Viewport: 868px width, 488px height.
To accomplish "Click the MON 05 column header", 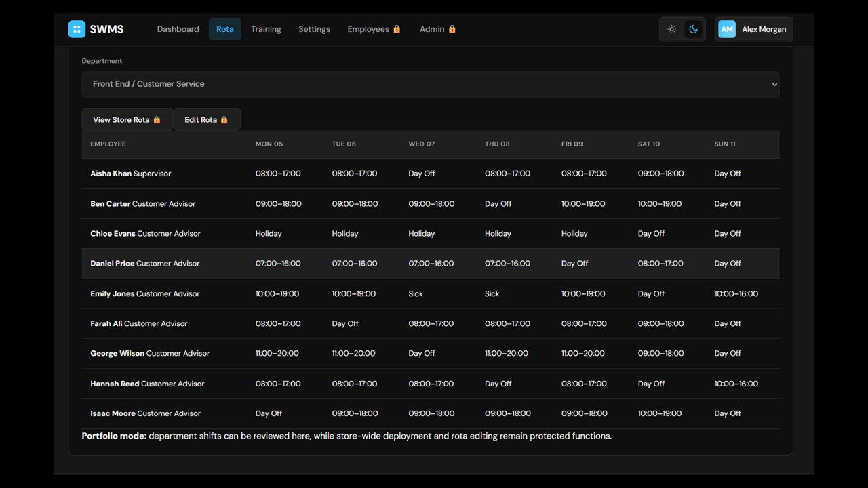I will [269, 144].
